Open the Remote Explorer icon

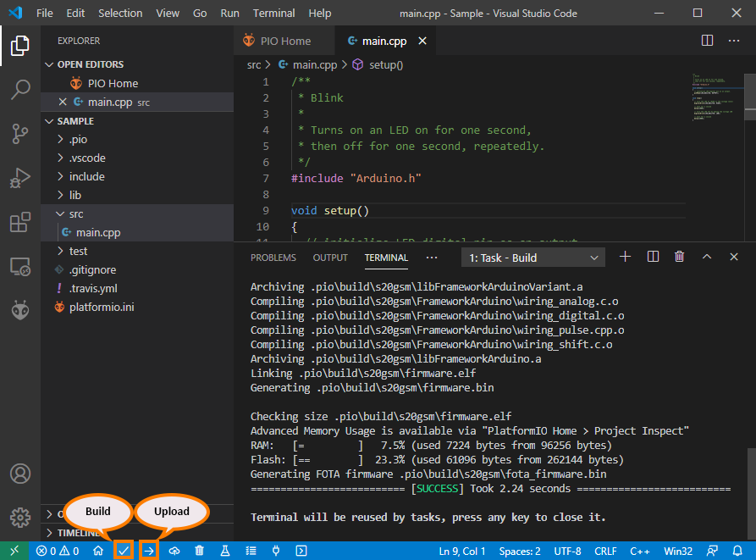(19, 267)
